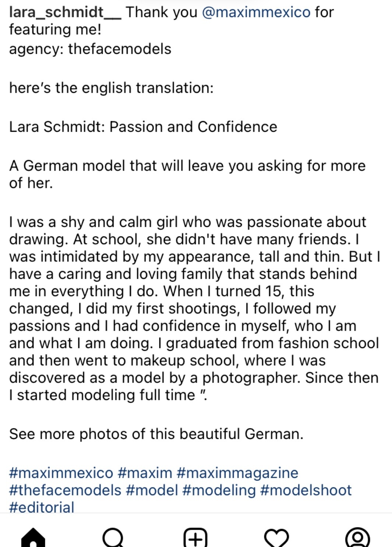Open the #maximmexico hashtag
The height and width of the screenshot is (547, 392).
[61, 473]
